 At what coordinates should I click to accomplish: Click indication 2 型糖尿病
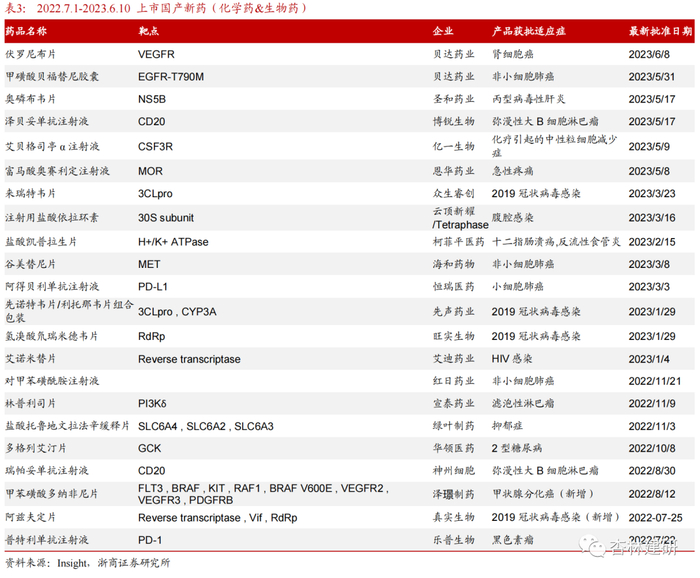click(517, 448)
